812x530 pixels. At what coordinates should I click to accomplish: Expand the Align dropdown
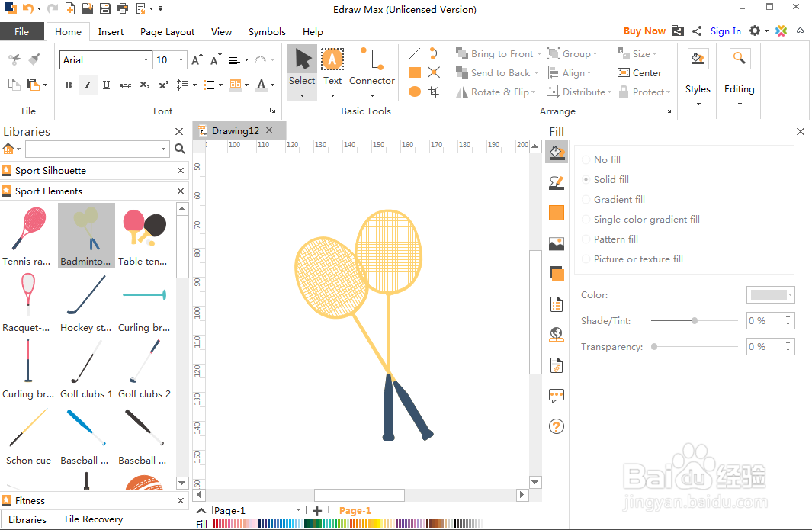point(589,73)
